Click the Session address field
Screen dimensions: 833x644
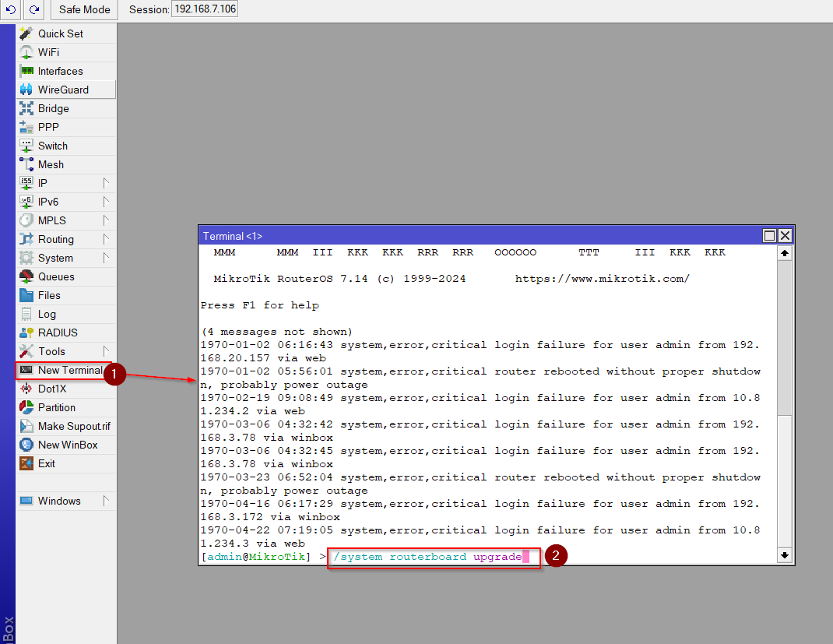point(205,9)
